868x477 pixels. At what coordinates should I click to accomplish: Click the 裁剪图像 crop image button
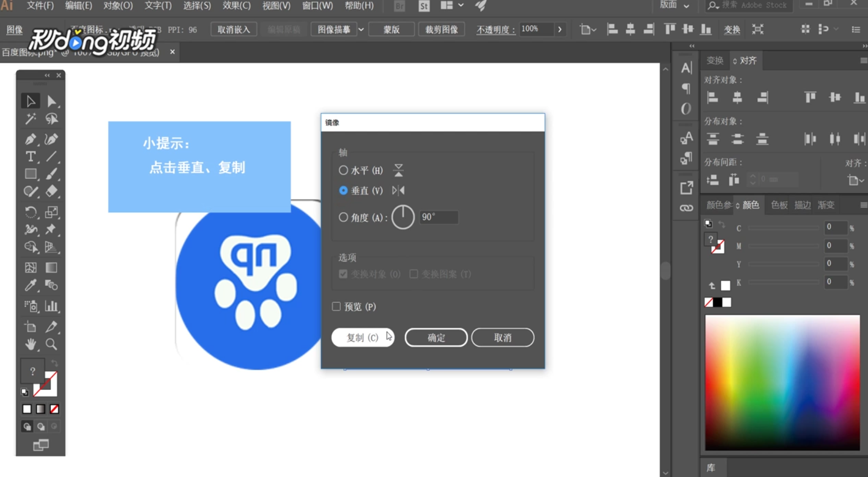(x=441, y=30)
